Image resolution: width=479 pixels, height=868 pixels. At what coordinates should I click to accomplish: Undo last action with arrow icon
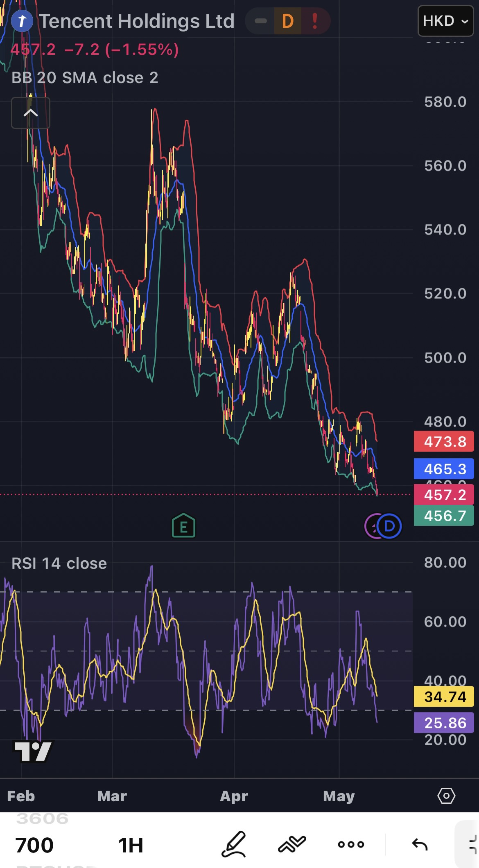tap(420, 844)
